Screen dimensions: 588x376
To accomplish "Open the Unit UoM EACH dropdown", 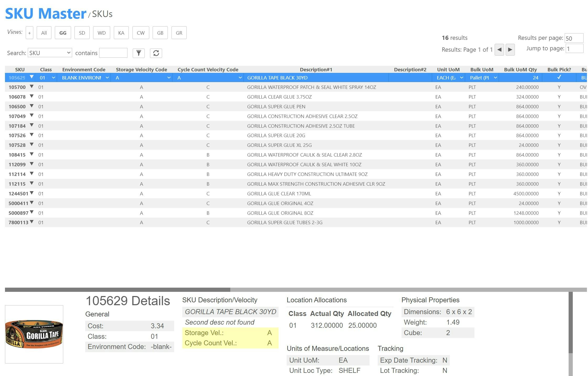I will [x=461, y=78].
